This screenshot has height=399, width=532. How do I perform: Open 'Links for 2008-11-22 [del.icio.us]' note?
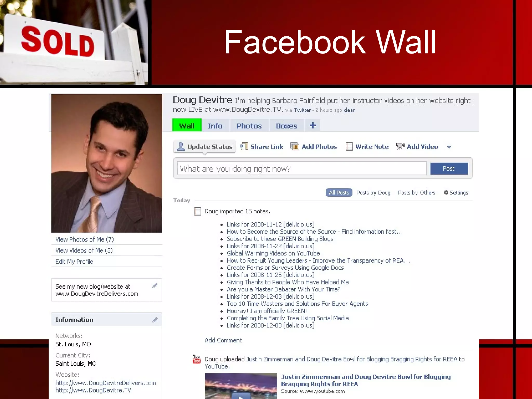[270, 246]
